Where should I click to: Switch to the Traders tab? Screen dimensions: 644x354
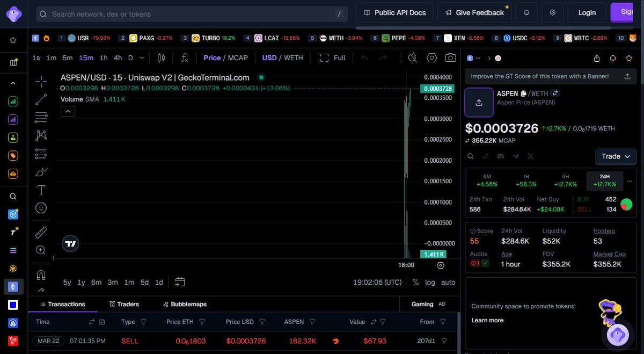tap(125, 304)
